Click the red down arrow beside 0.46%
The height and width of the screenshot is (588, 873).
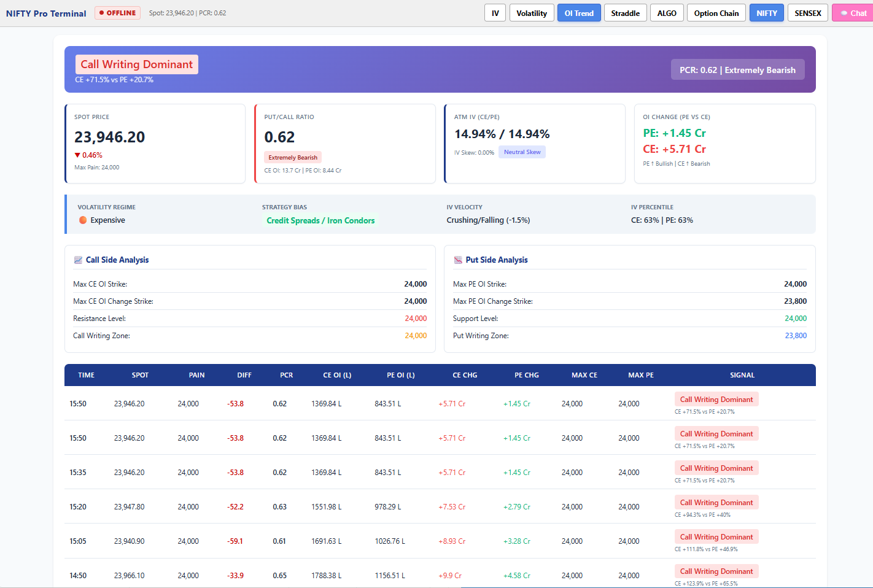pyautogui.click(x=77, y=155)
